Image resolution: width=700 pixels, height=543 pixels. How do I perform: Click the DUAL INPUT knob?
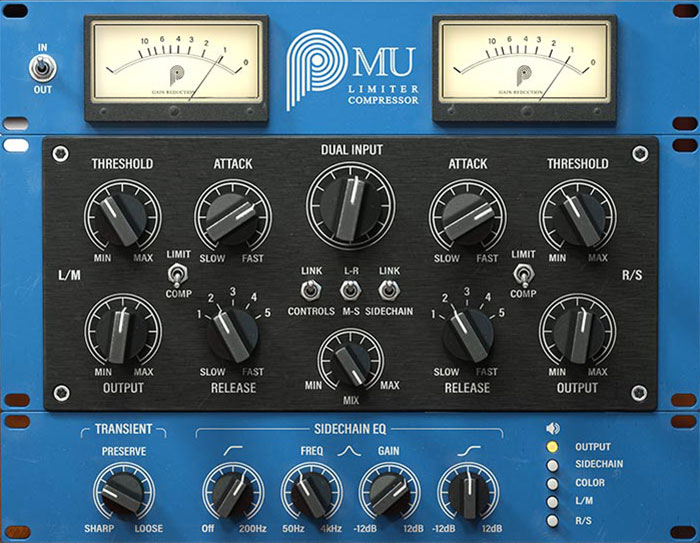coord(351,207)
